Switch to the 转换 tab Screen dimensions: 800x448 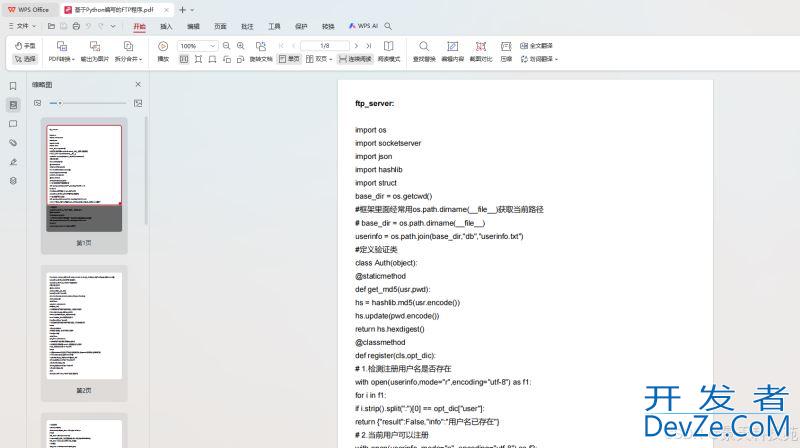pyautogui.click(x=329, y=26)
